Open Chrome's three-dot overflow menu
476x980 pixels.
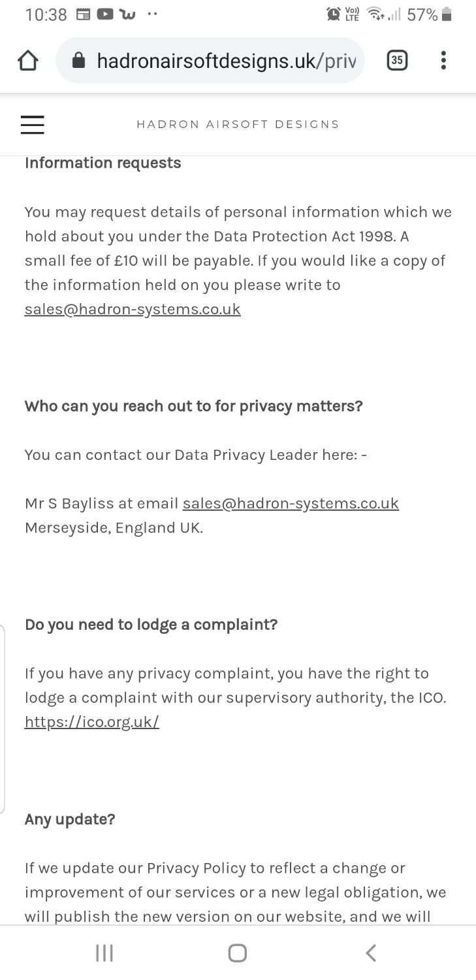[x=443, y=61]
